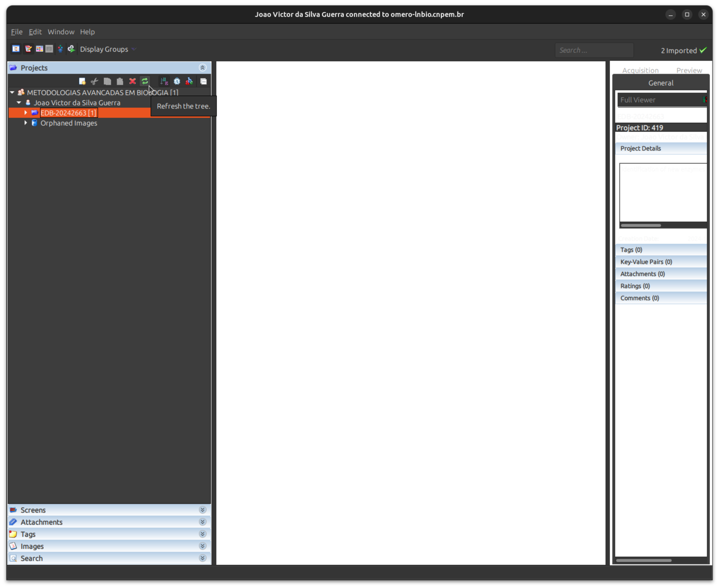719x588 pixels.
Task: Activate find in tree with the abc icon
Action: [189, 81]
